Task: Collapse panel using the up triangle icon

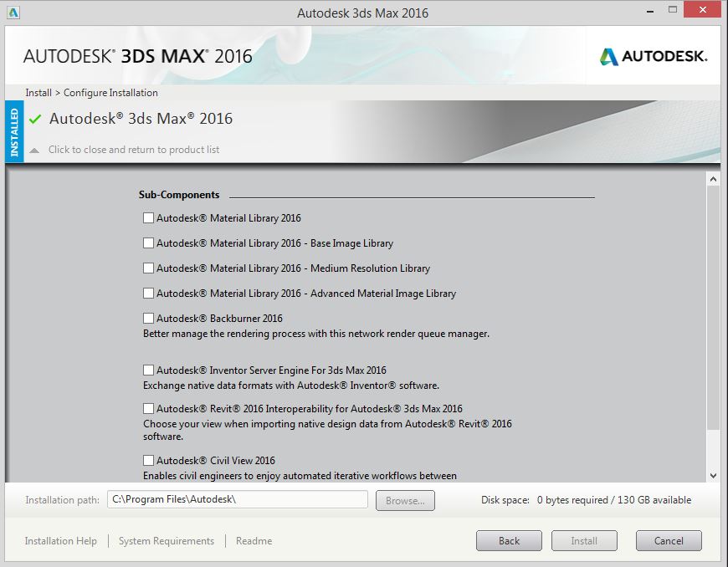Action: [34, 151]
